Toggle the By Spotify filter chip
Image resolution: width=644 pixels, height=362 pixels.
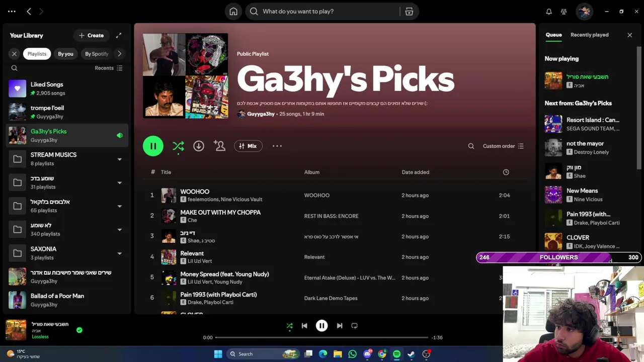tap(97, 54)
